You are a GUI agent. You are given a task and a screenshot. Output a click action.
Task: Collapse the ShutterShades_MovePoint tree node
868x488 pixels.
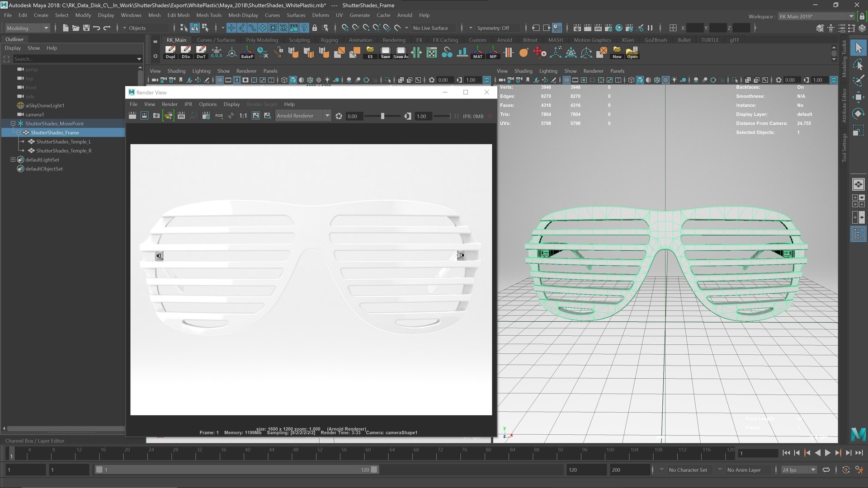click(13, 123)
